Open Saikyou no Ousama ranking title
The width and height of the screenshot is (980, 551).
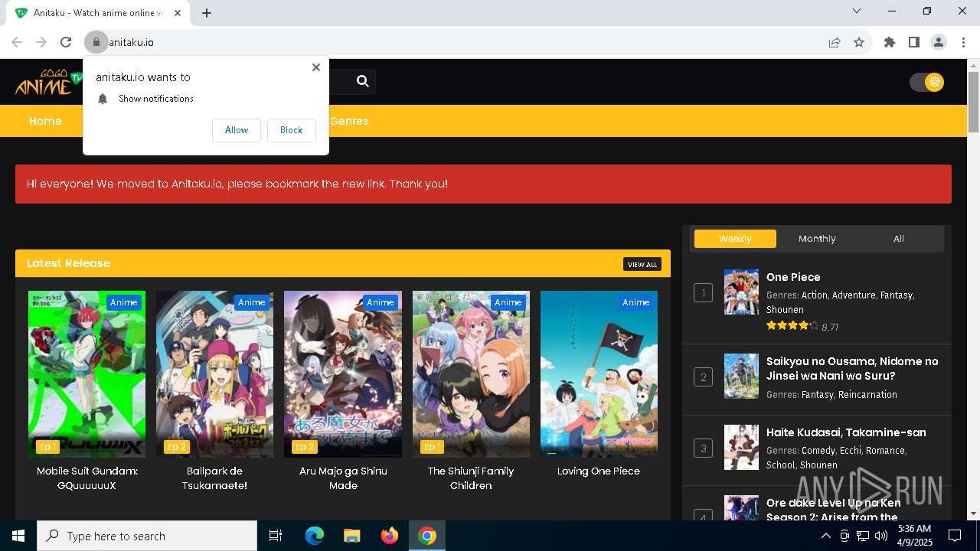coord(852,368)
